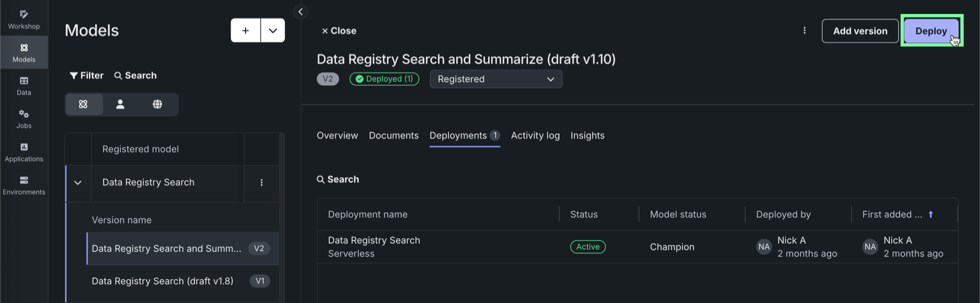Click the plus button to add model
Image resolution: width=980 pixels, height=303 pixels.
246,30
